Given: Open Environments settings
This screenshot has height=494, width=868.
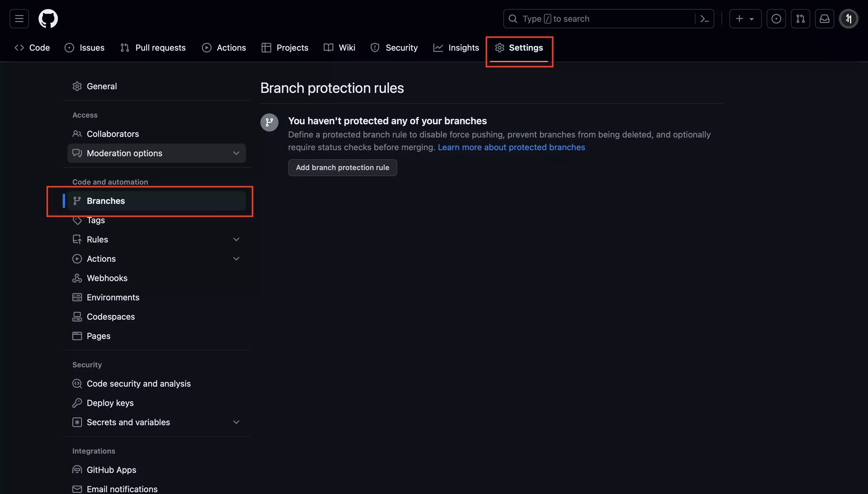Looking at the screenshot, I should (x=157, y=298).
